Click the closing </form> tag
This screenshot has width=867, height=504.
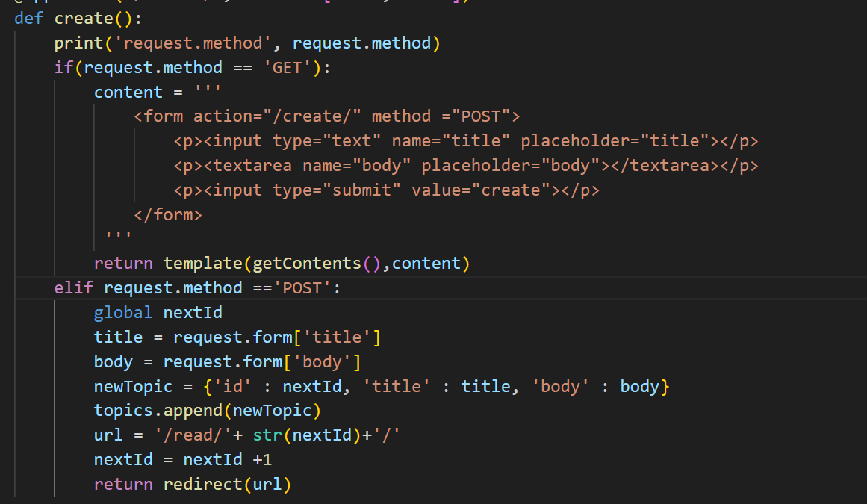tap(168, 214)
